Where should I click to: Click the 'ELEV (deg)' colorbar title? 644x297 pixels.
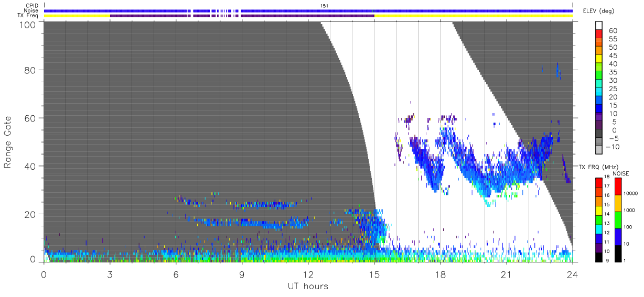[598, 11]
